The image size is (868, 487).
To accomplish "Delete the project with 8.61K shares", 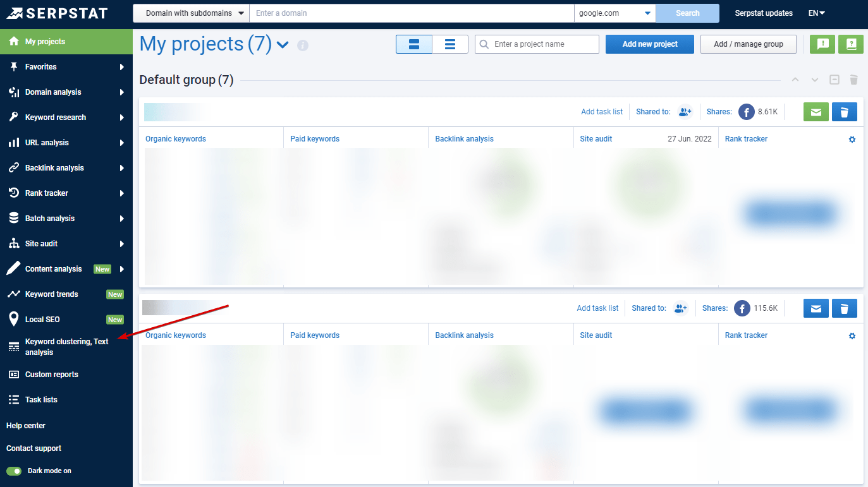I will (845, 112).
